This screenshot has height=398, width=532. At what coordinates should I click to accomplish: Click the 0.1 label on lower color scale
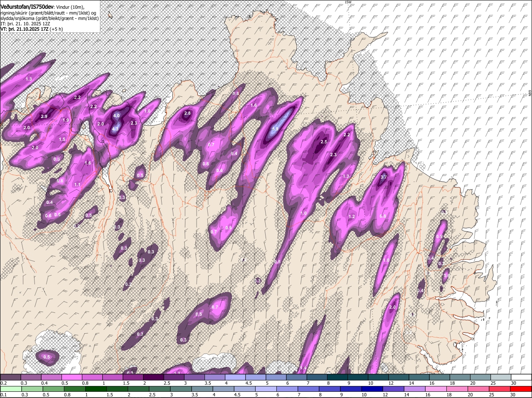[x=3, y=395]
